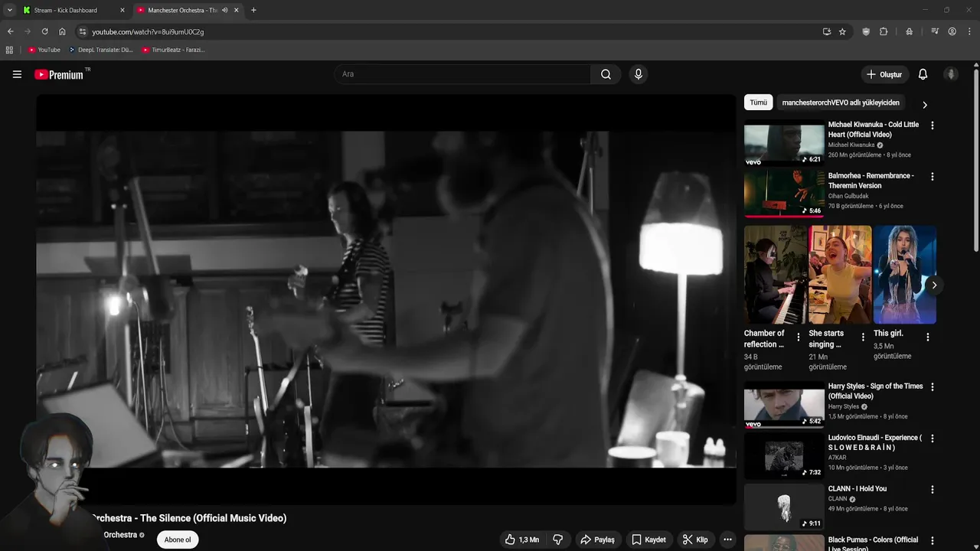Open Michael Kiwanuka Cold Little Heart thumbnail
This screenshot has height=551, width=980.
pos(784,143)
